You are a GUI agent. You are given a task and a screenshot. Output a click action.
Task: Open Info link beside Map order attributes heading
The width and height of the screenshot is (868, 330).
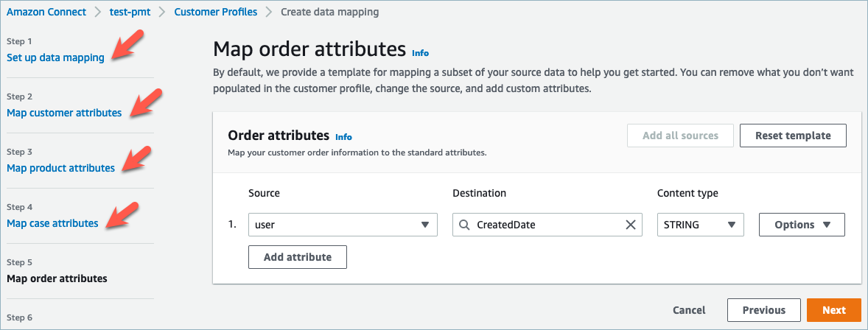pyautogui.click(x=420, y=53)
